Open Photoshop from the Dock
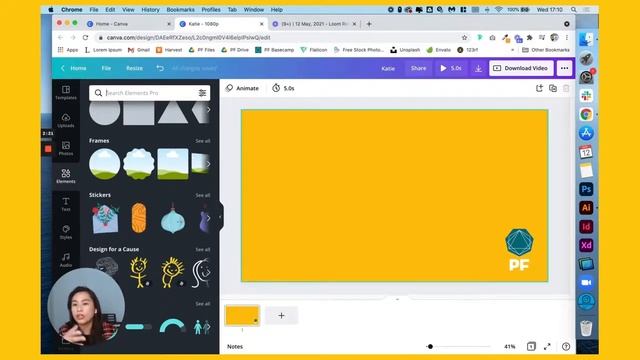This screenshot has width=640, height=360. (x=586, y=189)
